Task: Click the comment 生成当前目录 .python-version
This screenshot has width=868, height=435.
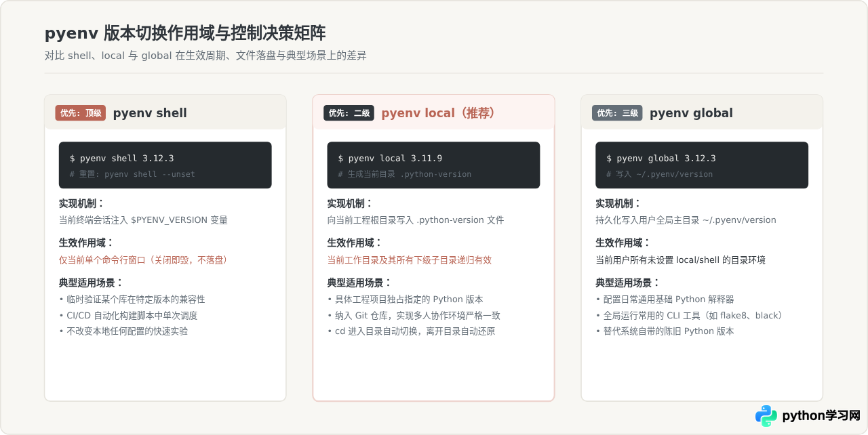Action: [405, 174]
